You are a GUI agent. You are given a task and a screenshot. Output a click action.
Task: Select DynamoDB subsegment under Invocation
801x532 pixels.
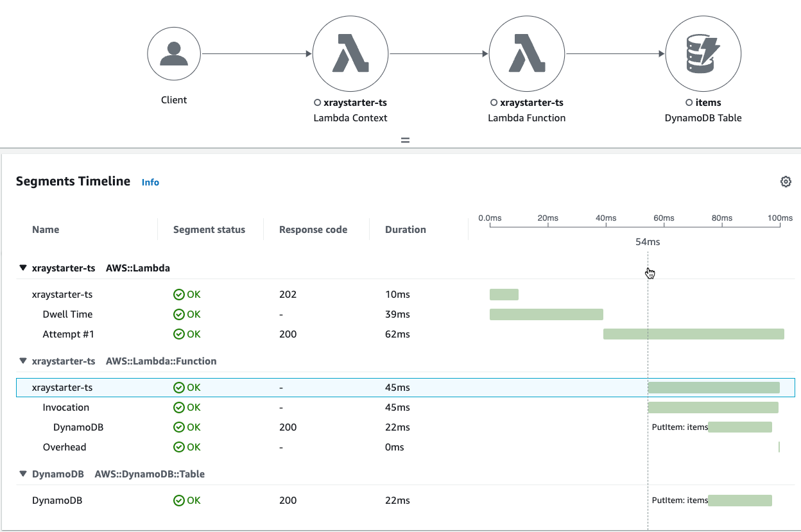(x=405, y=427)
